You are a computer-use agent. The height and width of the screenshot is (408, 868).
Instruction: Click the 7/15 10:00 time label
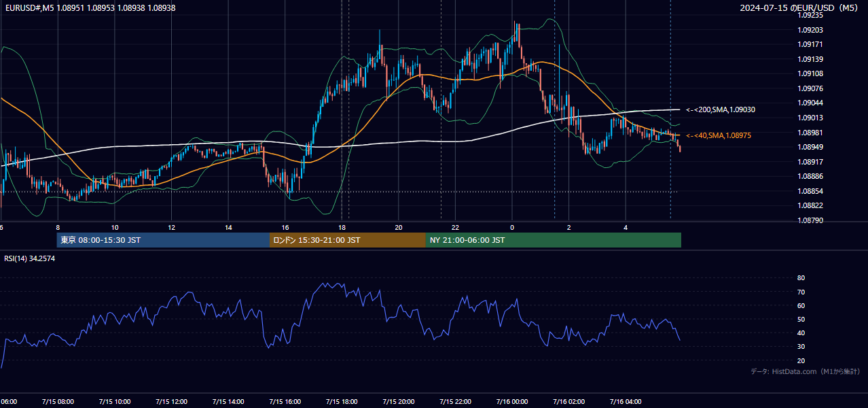click(x=115, y=401)
